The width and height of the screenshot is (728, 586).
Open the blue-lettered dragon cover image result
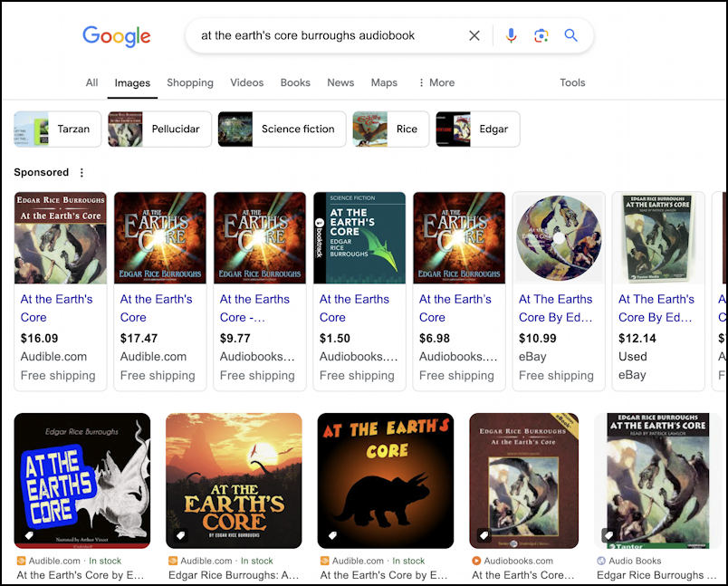[x=82, y=481]
